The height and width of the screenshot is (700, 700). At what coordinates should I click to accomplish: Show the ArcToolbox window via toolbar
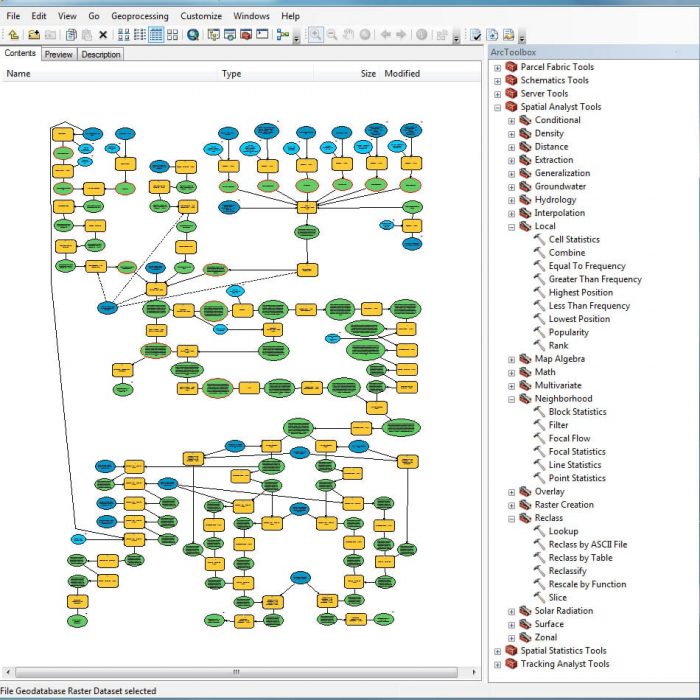coord(246,34)
